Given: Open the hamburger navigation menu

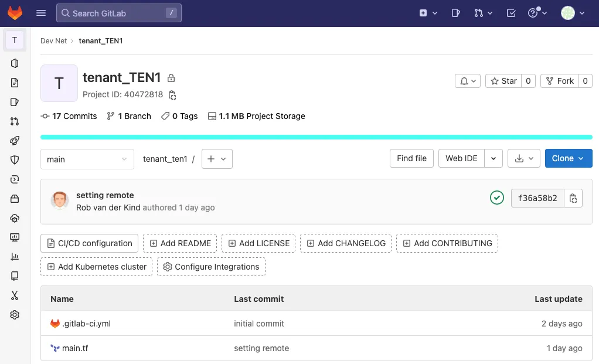Looking at the screenshot, I should [41, 13].
